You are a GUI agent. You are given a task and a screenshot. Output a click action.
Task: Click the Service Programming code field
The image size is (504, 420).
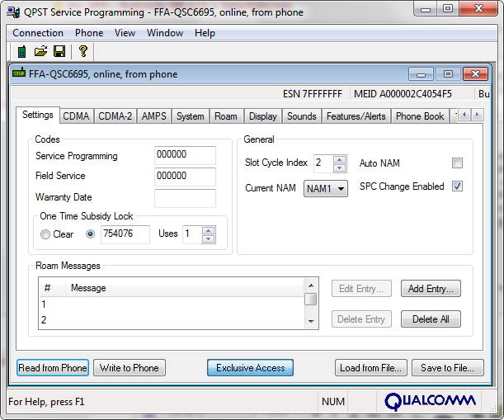(x=185, y=155)
